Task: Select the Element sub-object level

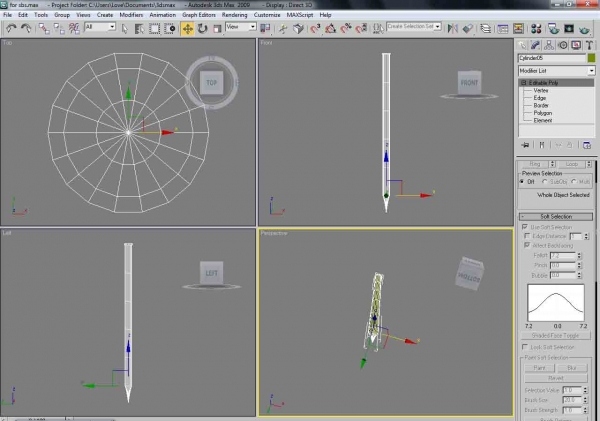Action: coord(543,120)
